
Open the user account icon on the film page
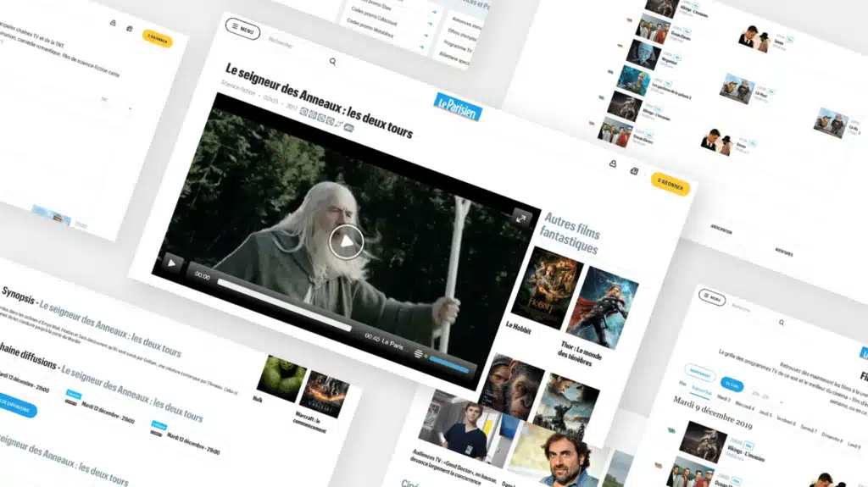tap(613, 163)
